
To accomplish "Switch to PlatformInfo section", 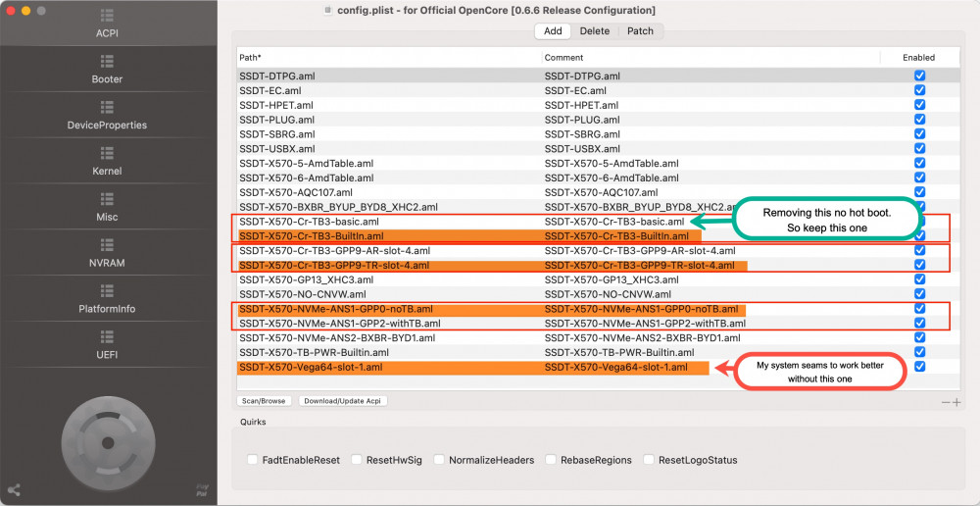I will [x=107, y=299].
